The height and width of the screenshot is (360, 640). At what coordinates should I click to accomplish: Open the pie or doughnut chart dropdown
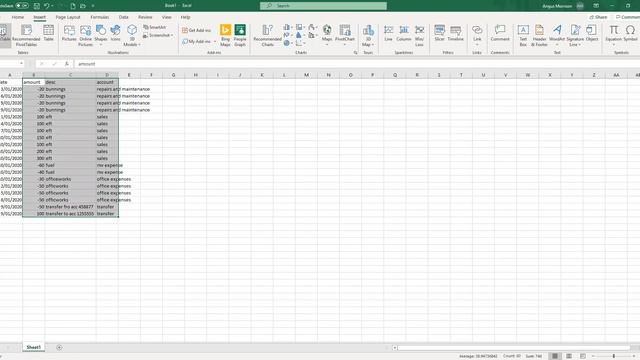pyautogui.click(x=287, y=43)
